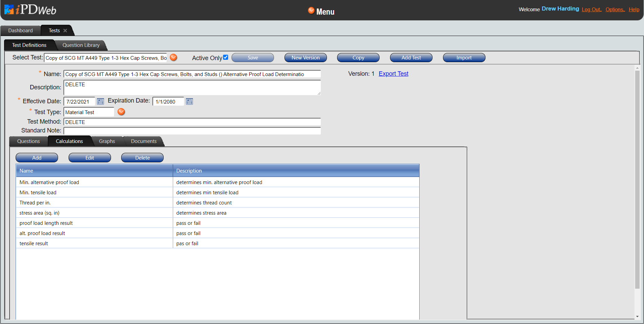Image resolution: width=644 pixels, height=324 pixels.
Task: Switch to the Documents tab
Action: 144,141
